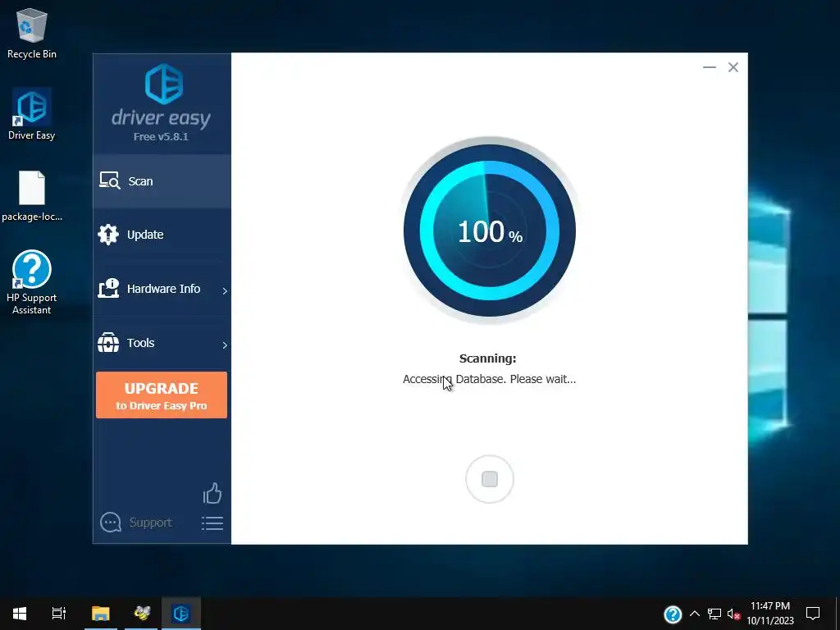Viewport: 840px width, 630px height.
Task: Open Hardware Info in the sidebar
Action: [x=162, y=289]
